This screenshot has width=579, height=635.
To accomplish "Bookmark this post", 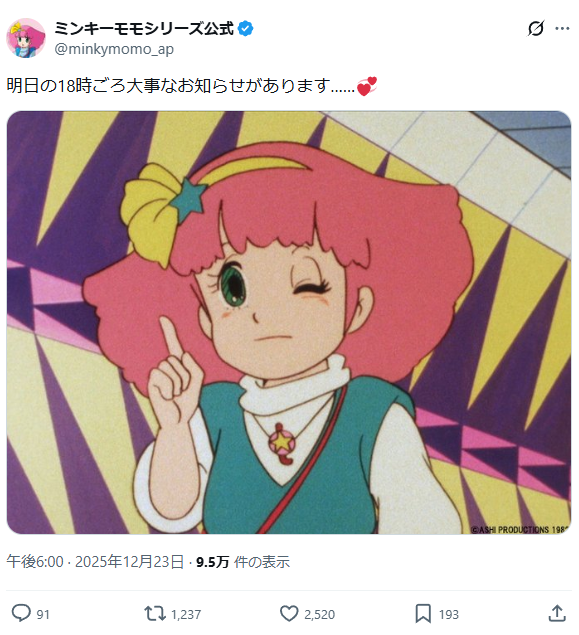I will pyautogui.click(x=423, y=614).
